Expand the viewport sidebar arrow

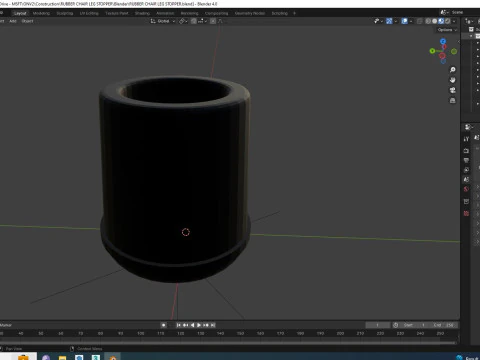[x=459, y=42]
